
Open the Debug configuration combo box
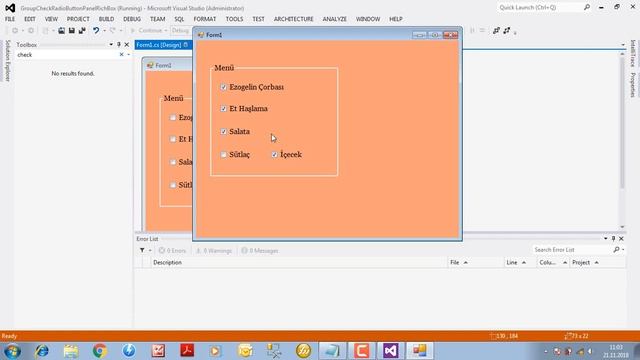181,31
